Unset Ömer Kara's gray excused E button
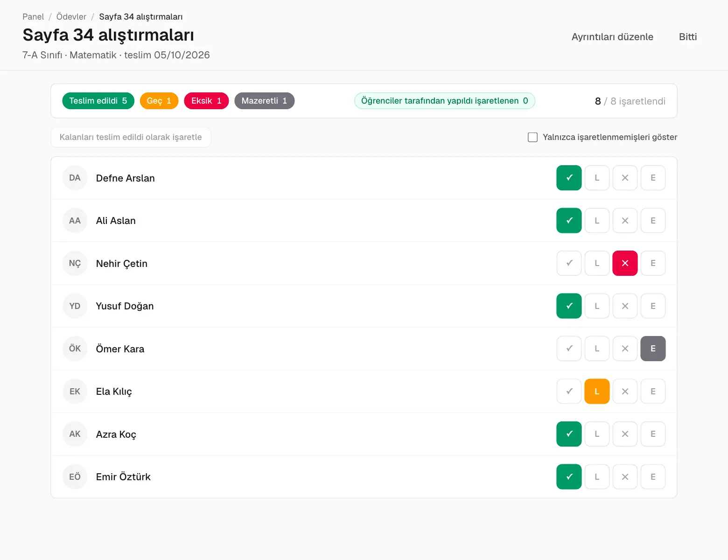728x560 pixels. (653, 349)
